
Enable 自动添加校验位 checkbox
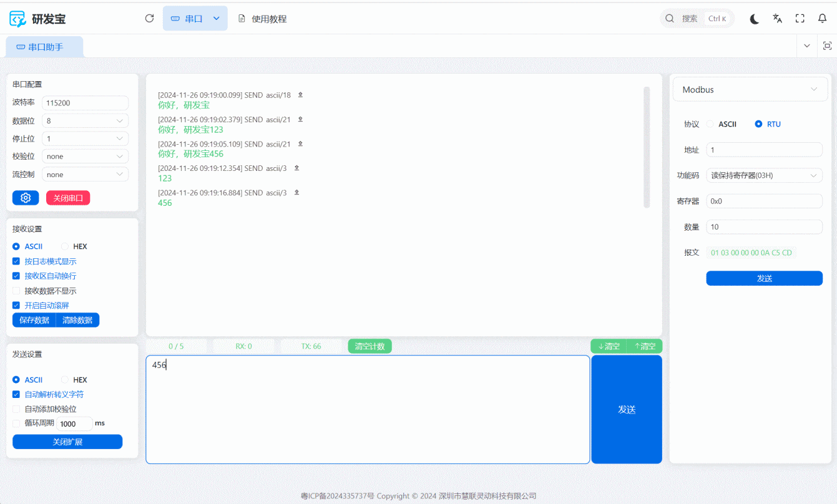16,409
